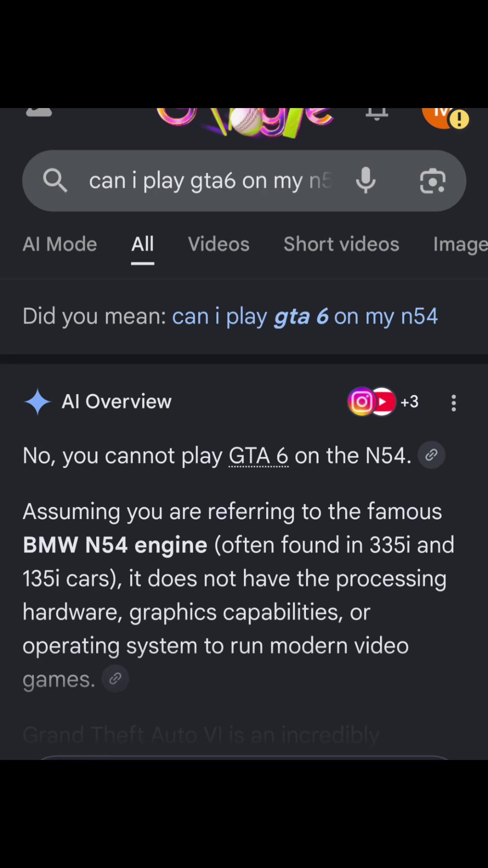The height and width of the screenshot is (868, 488).
Task: Click link icon after N54 sentence
Action: click(432, 455)
